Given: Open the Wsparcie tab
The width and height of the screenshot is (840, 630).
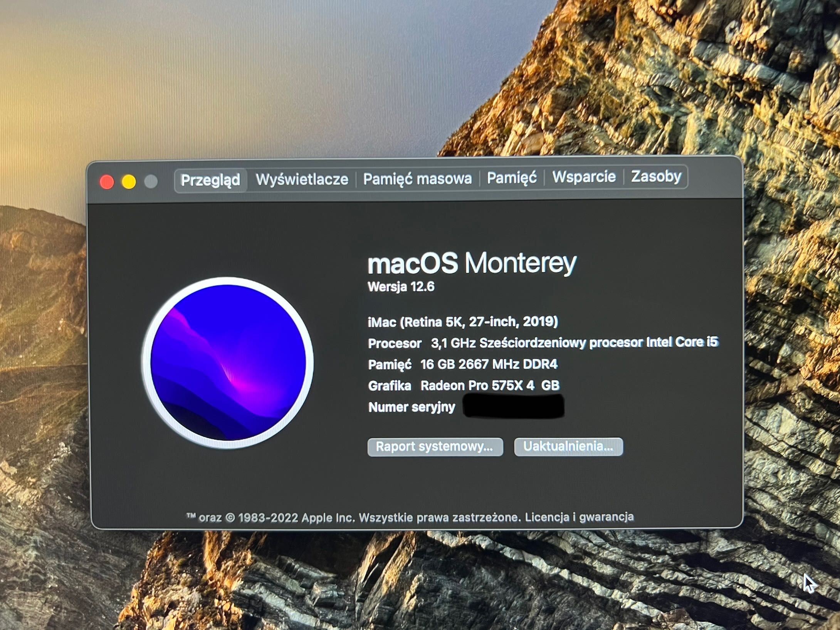Looking at the screenshot, I should click(584, 177).
